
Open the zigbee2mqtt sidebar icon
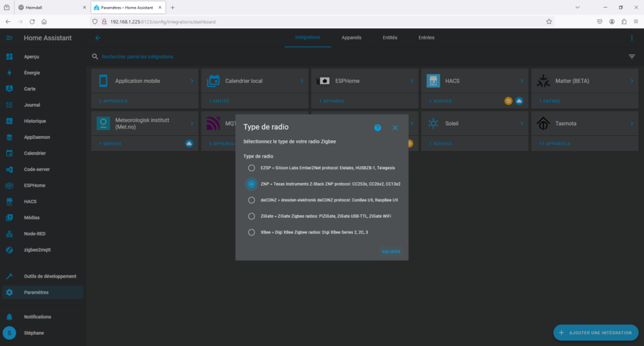point(9,250)
